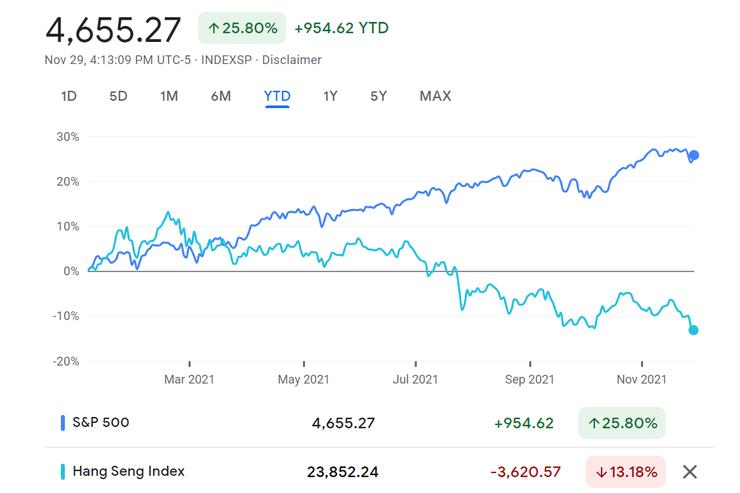Select the 6M time range tab
740x493 pixels.
tap(221, 96)
